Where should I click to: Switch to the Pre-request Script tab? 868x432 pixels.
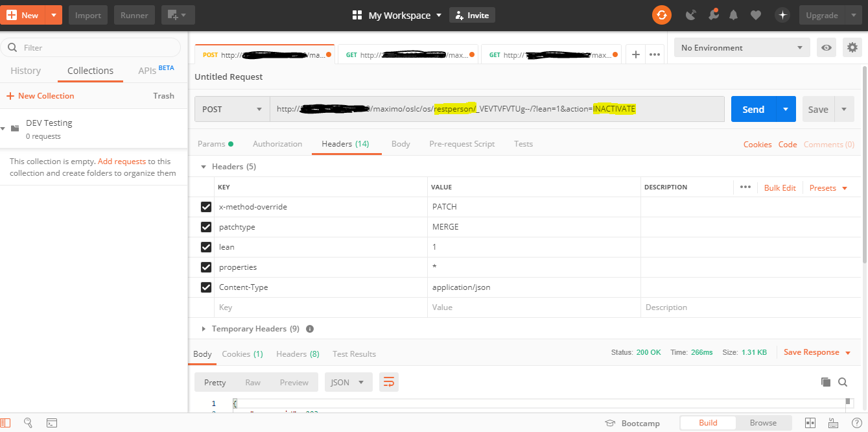click(462, 143)
